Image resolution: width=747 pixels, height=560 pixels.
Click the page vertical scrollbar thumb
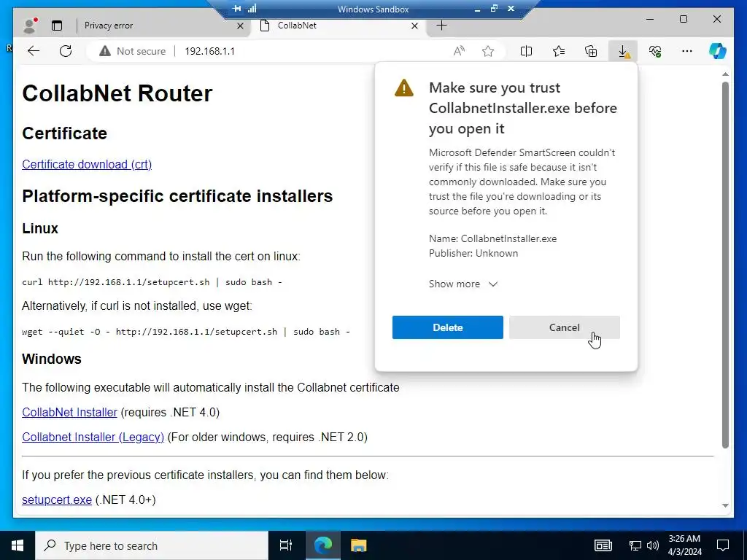725,265
